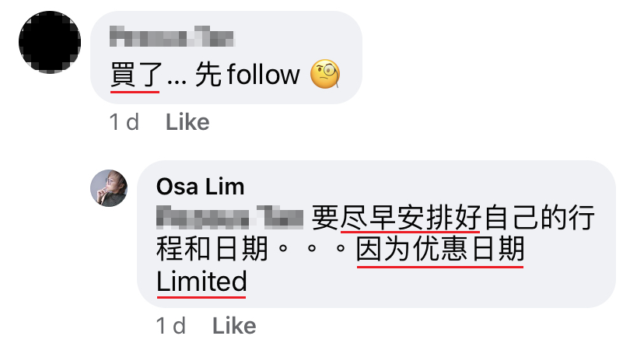Open the Osa Lim profile name
The height and width of the screenshot is (343, 644).
[x=201, y=187]
